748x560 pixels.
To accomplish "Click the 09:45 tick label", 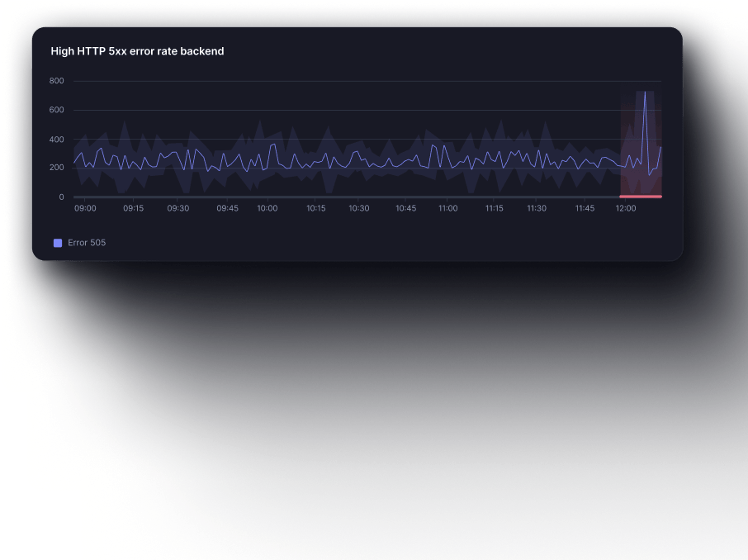I will pyautogui.click(x=227, y=209).
